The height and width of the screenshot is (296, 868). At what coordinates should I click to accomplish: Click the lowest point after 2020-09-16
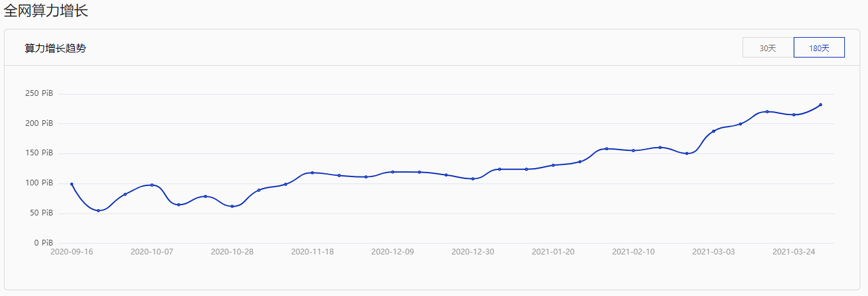click(x=99, y=210)
